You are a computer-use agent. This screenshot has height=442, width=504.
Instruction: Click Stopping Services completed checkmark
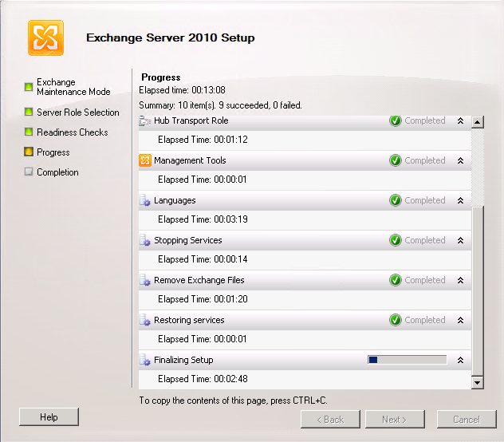click(396, 240)
